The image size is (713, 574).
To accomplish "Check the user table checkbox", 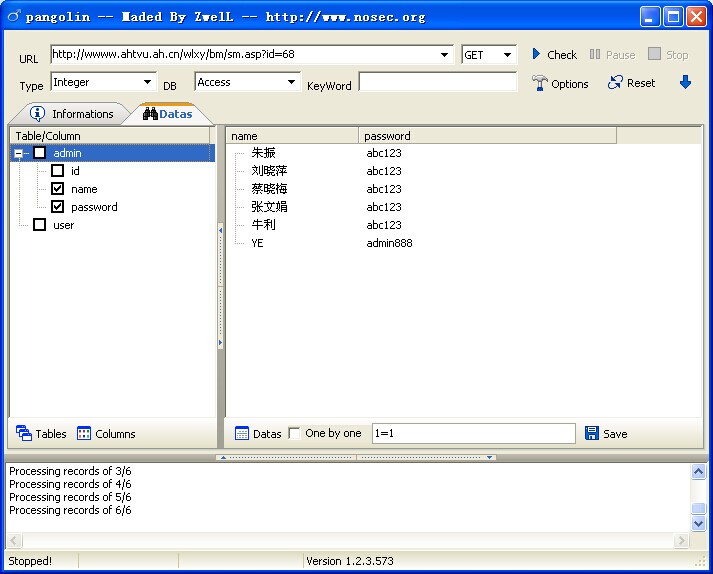I will (40, 224).
